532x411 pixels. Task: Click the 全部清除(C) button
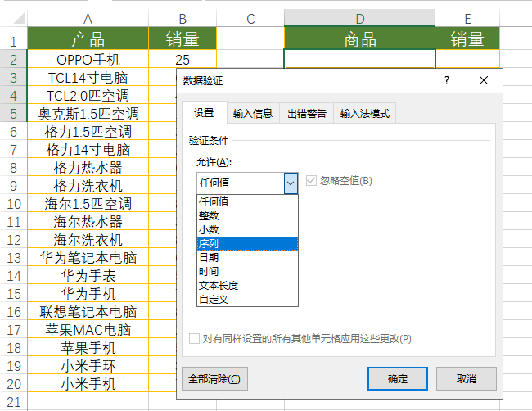click(214, 378)
